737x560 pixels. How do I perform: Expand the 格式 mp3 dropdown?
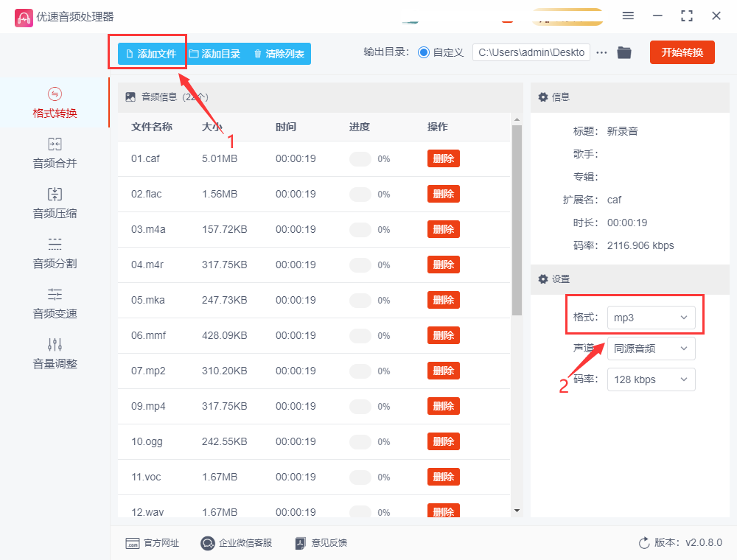point(651,318)
